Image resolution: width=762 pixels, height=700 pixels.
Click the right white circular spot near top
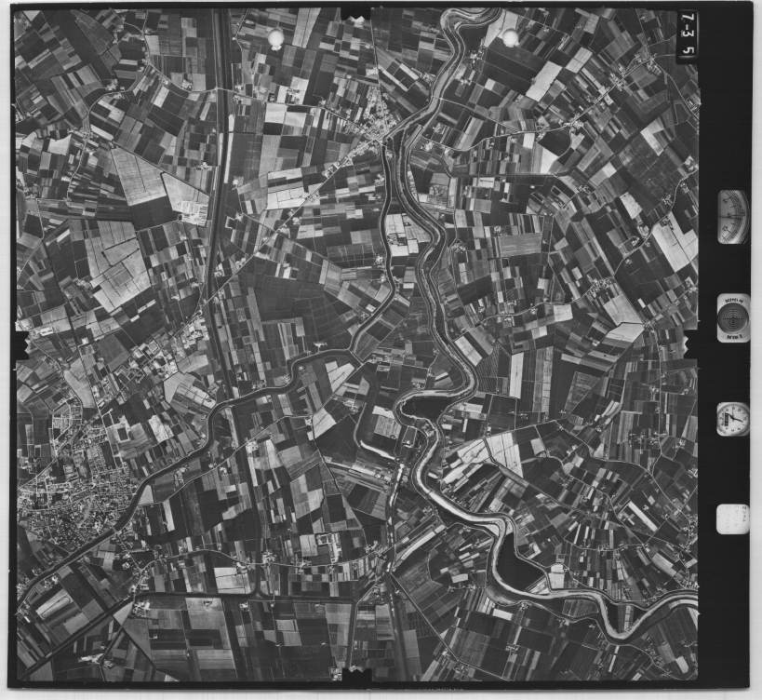coord(510,37)
